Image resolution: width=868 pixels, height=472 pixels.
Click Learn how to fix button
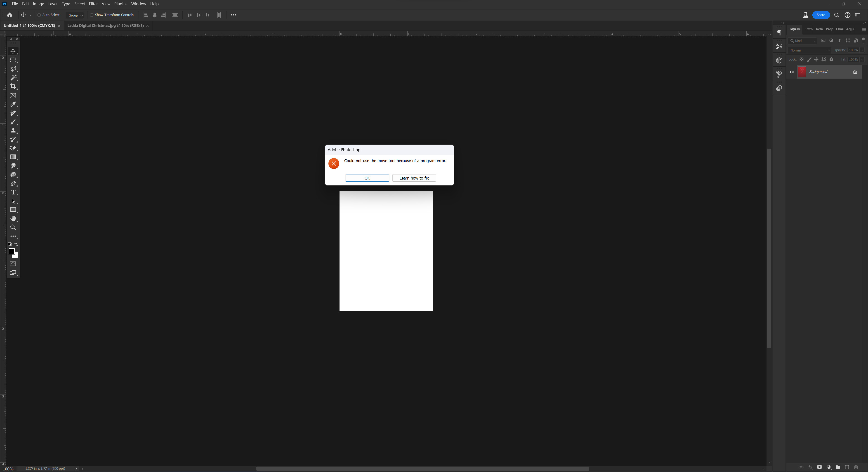click(x=414, y=178)
